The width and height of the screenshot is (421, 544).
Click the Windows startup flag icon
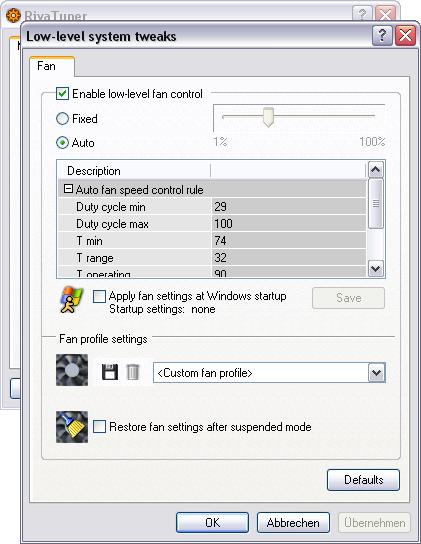(x=72, y=299)
